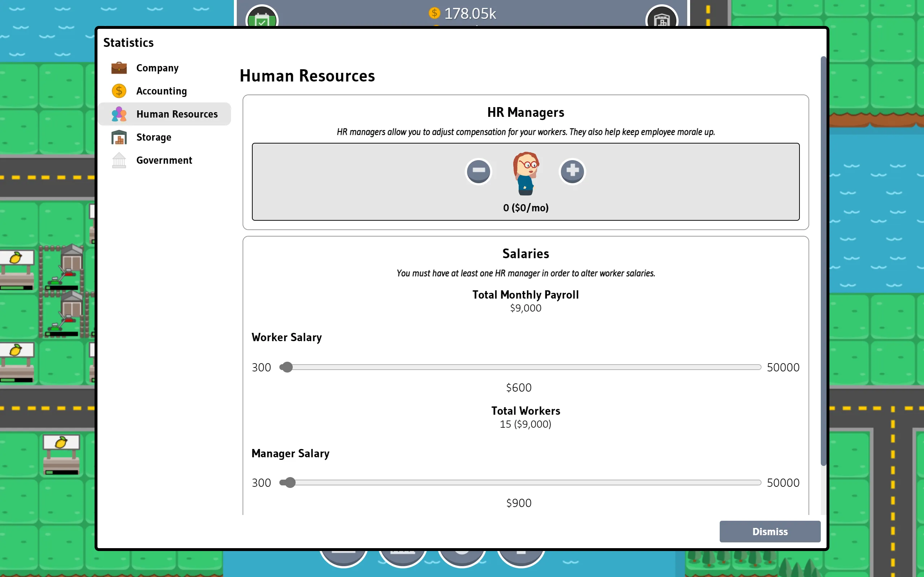Toggle the Accounting statistics section
This screenshot has width=924, height=577.
pyautogui.click(x=161, y=91)
